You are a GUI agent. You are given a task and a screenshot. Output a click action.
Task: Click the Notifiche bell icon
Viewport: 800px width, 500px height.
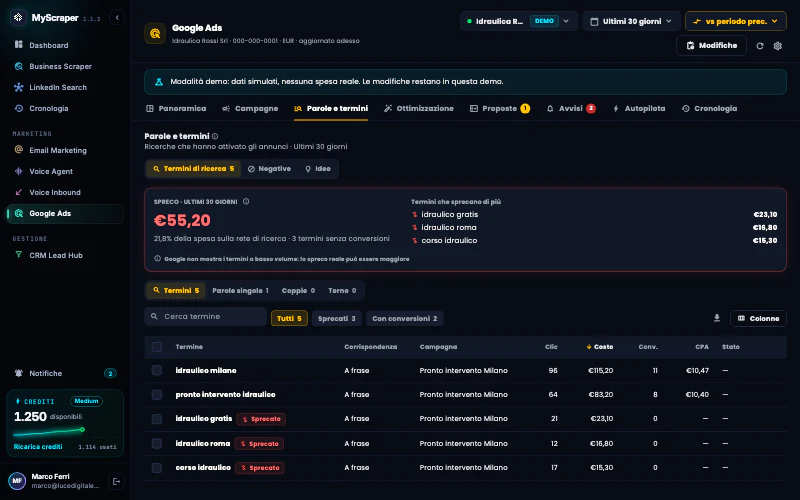point(19,373)
